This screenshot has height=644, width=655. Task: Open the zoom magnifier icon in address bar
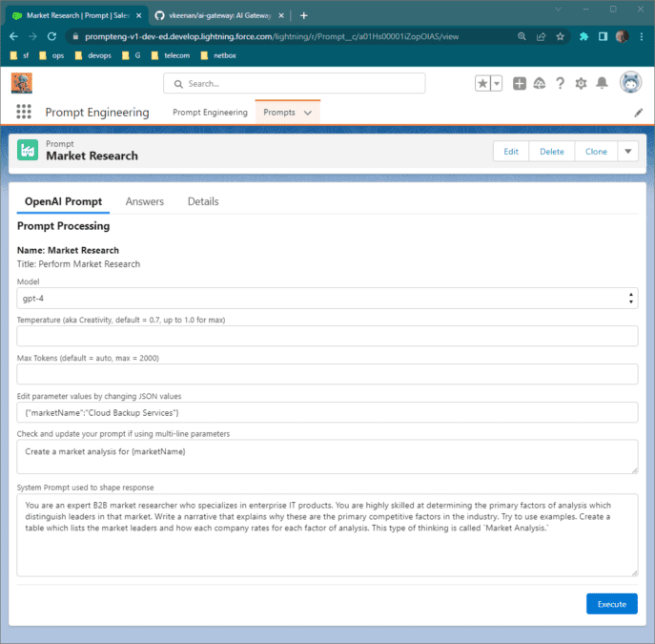(522, 37)
